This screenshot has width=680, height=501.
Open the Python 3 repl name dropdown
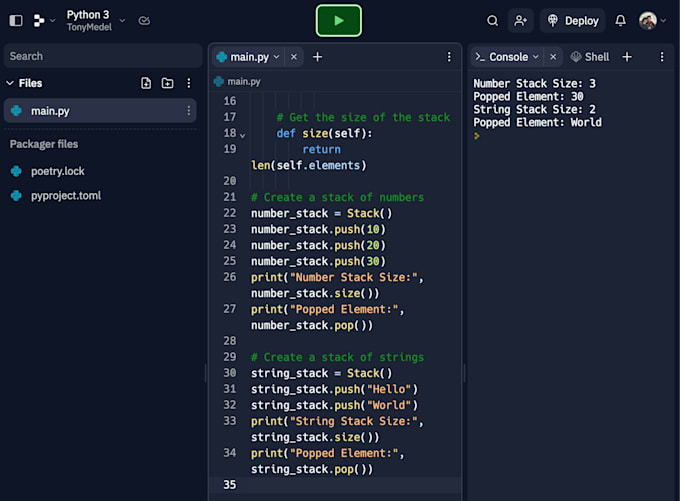click(x=122, y=20)
